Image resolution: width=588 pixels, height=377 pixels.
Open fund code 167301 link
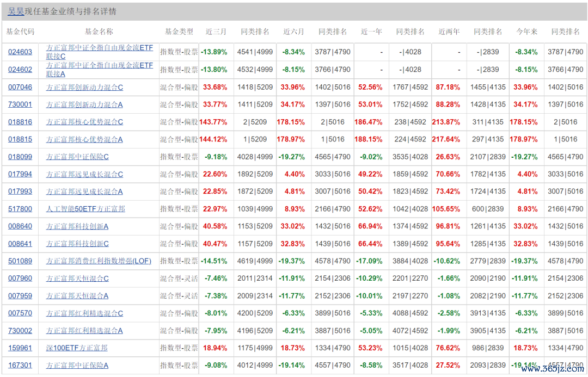tap(20, 366)
